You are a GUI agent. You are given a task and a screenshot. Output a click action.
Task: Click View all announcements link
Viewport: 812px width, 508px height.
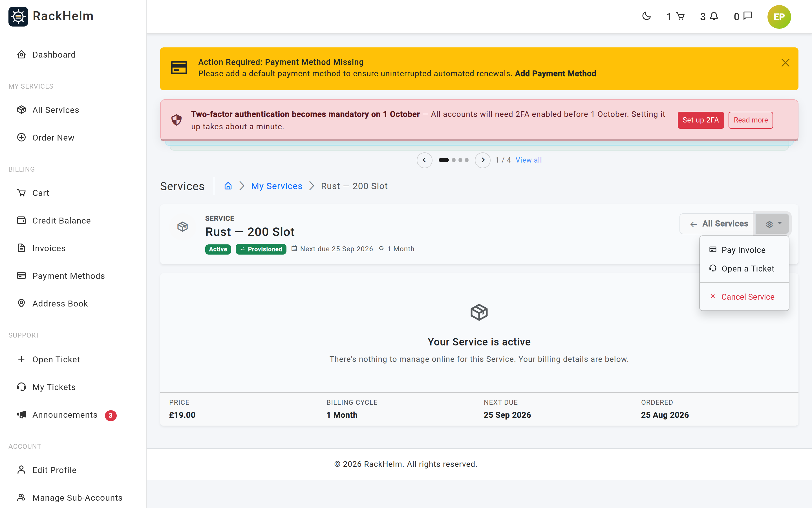pyautogui.click(x=528, y=160)
